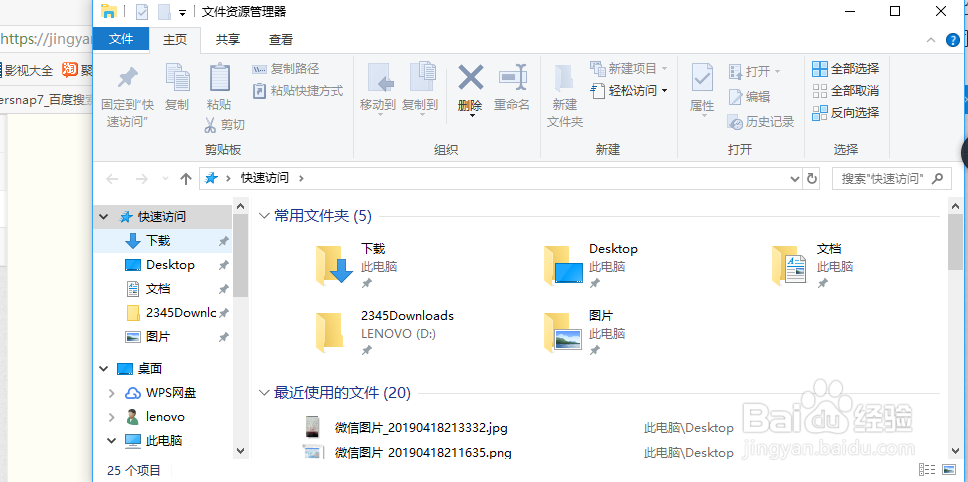This screenshot has width=968, height=482.
Task: Click the Refresh button by address bar
Action: [812, 179]
